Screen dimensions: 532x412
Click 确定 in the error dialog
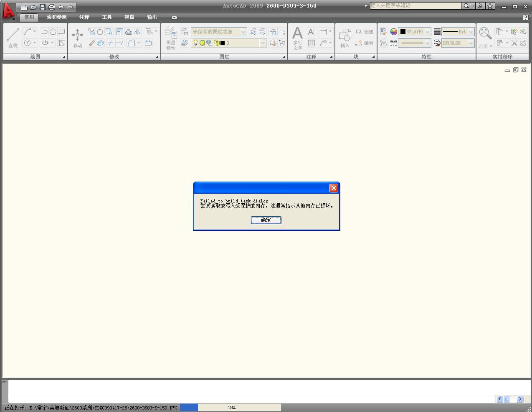[x=266, y=220]
